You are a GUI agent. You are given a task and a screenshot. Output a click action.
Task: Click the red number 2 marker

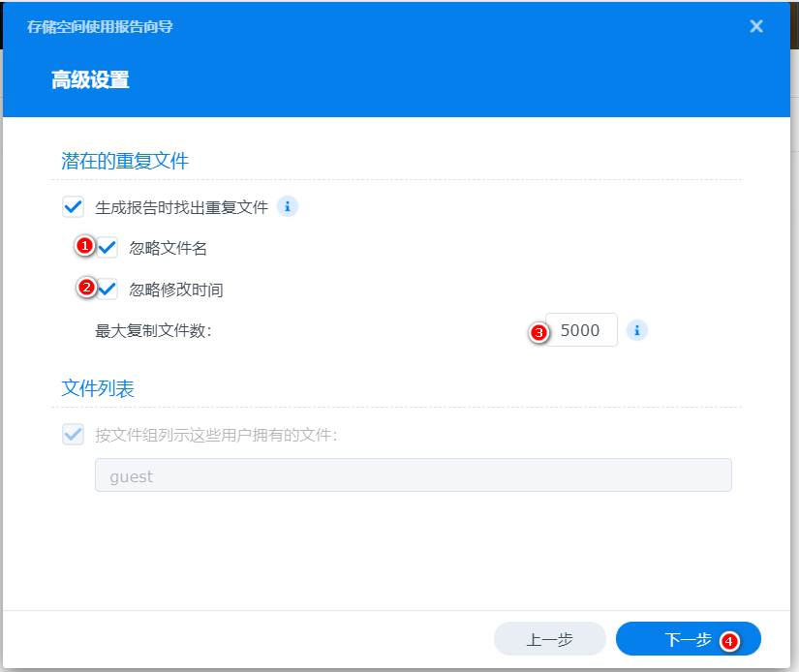86,288
